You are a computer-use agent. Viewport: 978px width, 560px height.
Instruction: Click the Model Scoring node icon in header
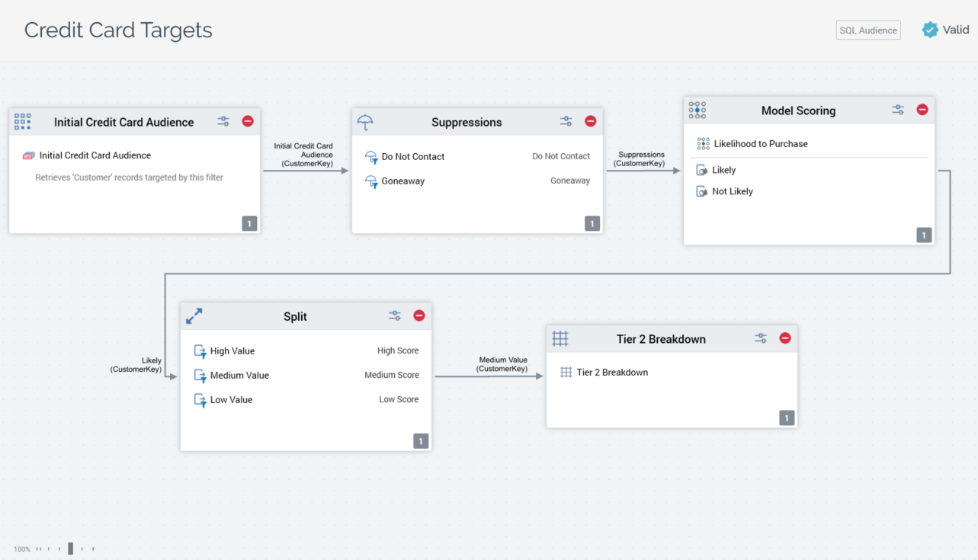coord(697,110)
